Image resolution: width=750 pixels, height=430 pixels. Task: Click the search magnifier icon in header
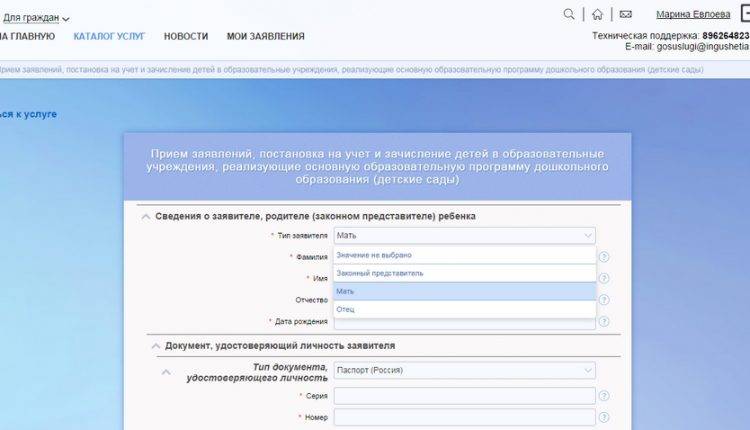[569, 14]
